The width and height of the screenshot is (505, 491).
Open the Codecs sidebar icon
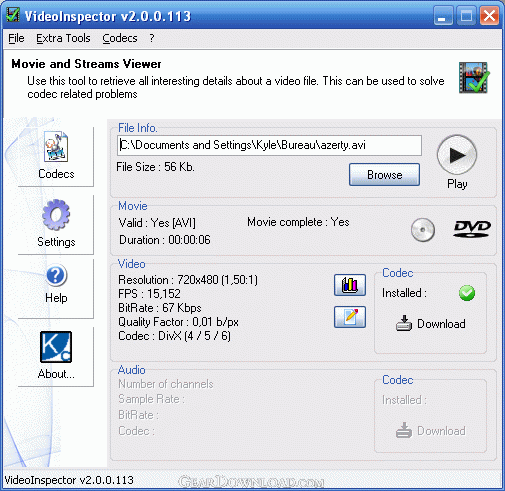pyautogui.click(x=56, y=147)
